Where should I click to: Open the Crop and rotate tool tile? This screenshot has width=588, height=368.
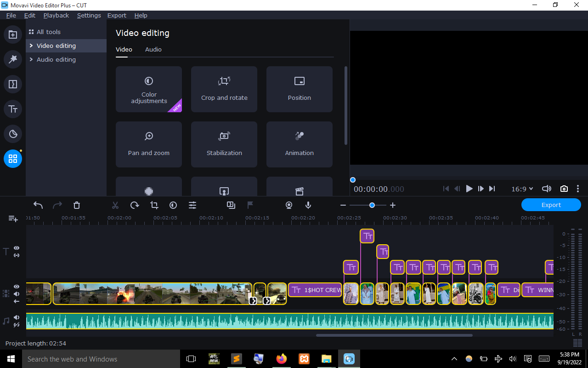pos(224,89)
